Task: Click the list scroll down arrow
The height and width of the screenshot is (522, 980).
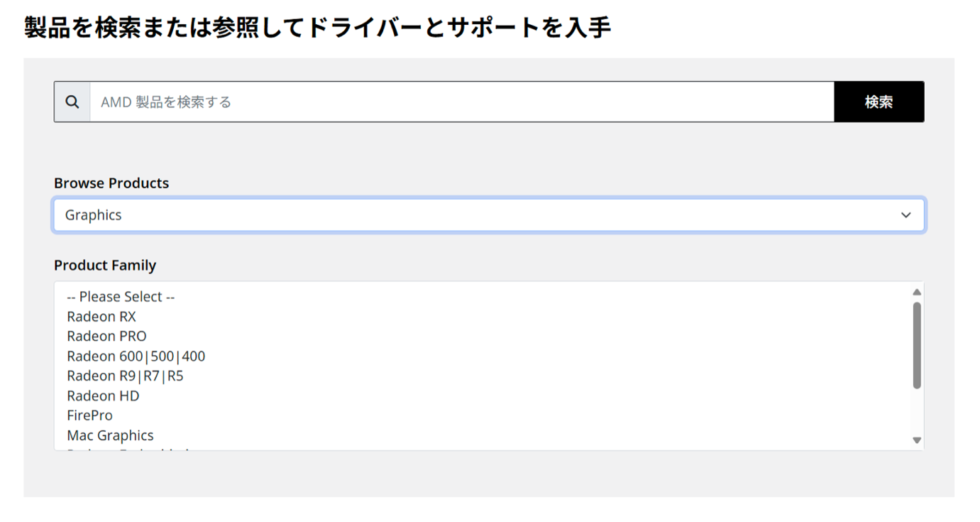Action: (917, 440)
